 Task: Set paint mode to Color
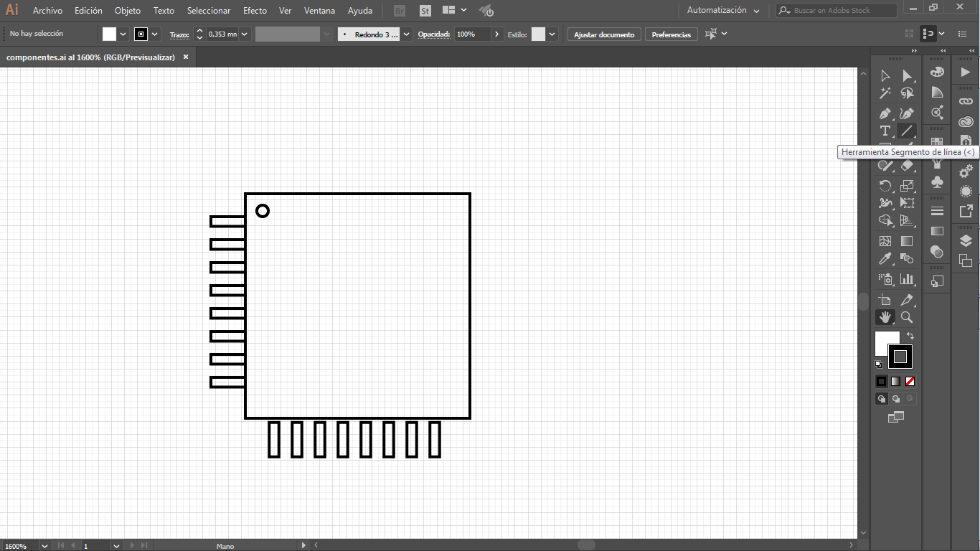(881, 382)
